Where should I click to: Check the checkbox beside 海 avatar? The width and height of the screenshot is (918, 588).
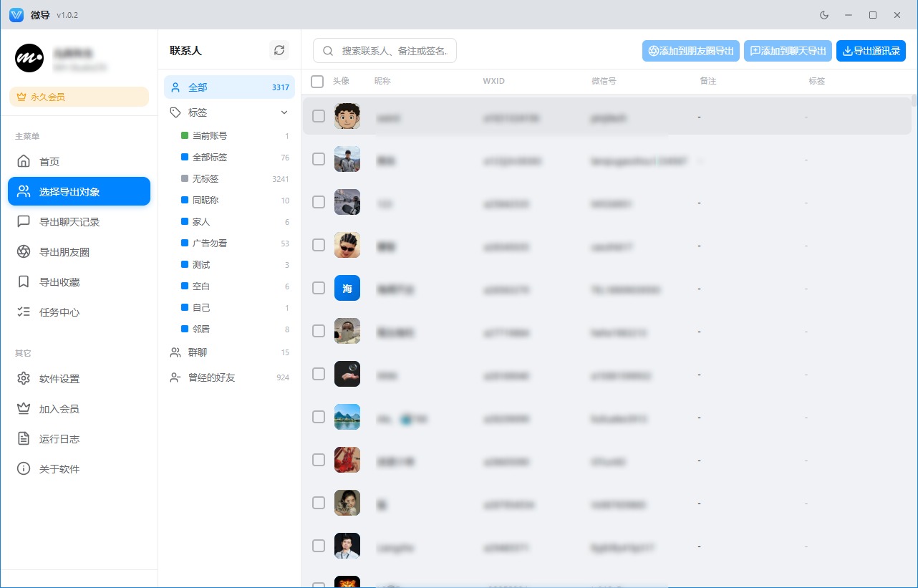pyautogui.click(x=319, y=288)
